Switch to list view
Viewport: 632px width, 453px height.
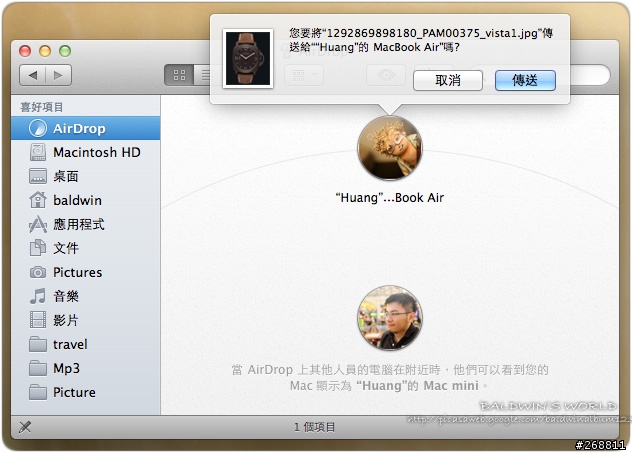(202, 75)
